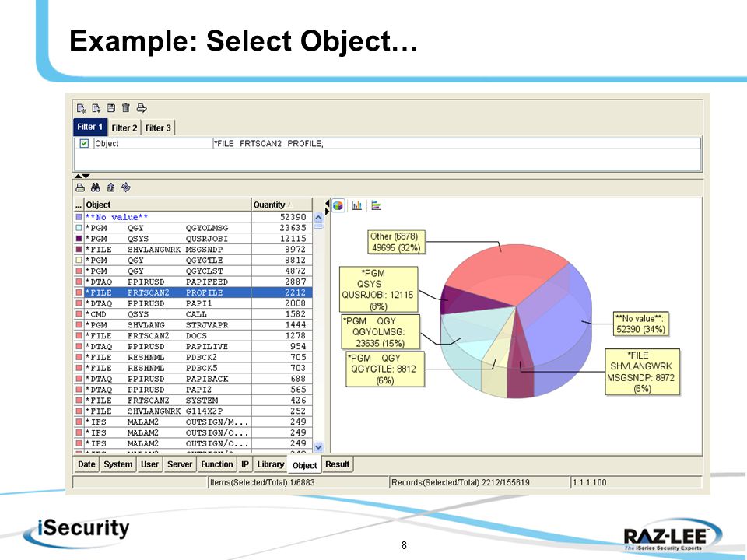Select the row '*PGM QGY QGYOLMSG'
Screen dimensions: 747x560
click(193, 228)
